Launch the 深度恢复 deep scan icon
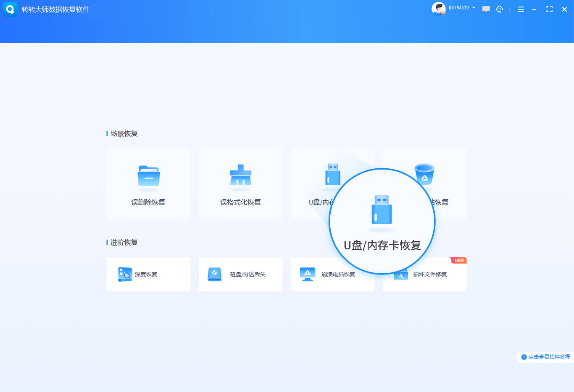 point(125,274)
